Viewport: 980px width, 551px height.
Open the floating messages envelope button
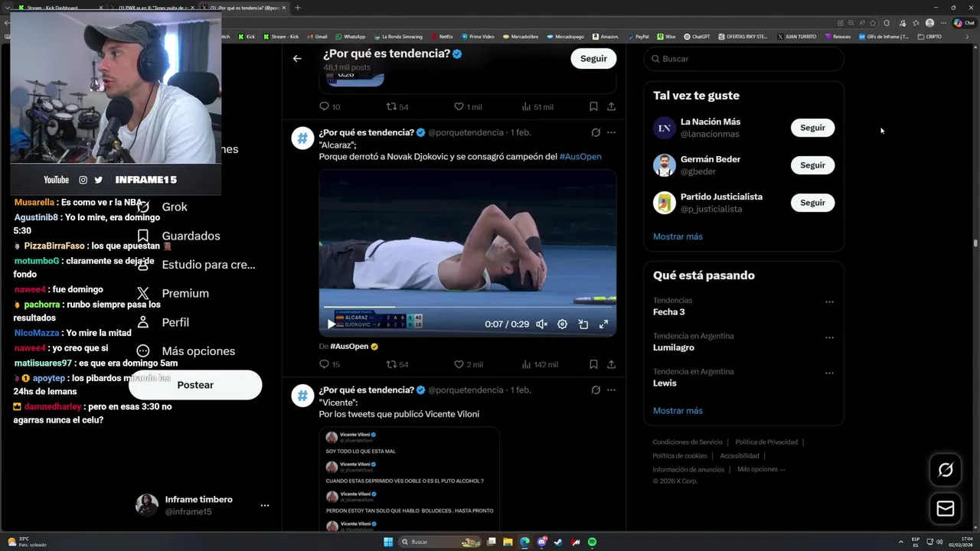tap(946, 509)
